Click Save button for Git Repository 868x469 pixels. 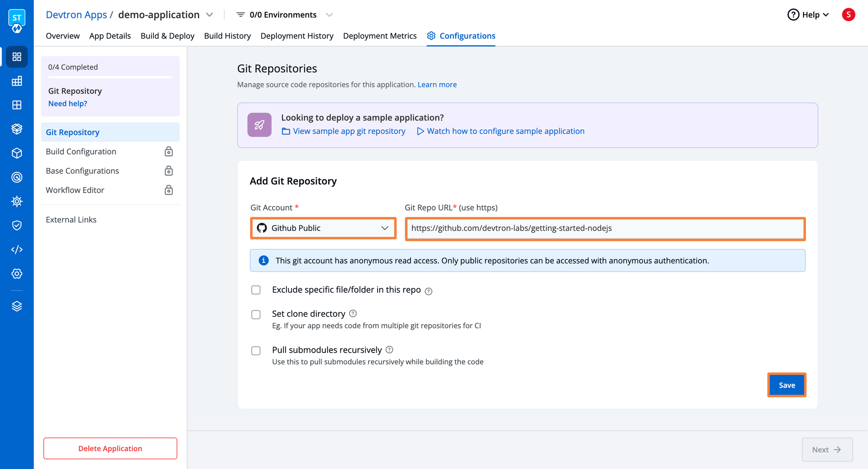[786, 385]
